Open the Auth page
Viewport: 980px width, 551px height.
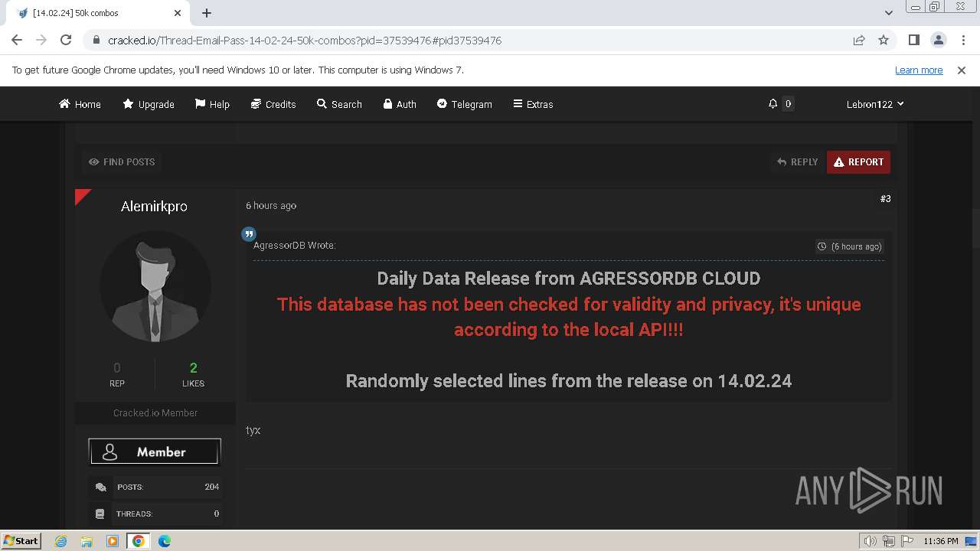(400, 104)
